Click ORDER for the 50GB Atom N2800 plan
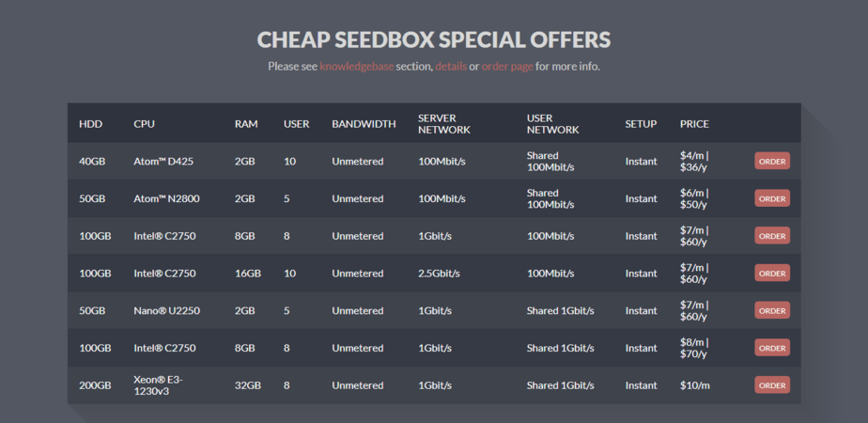This screenshot has width=868, height=423. [771, 198]
